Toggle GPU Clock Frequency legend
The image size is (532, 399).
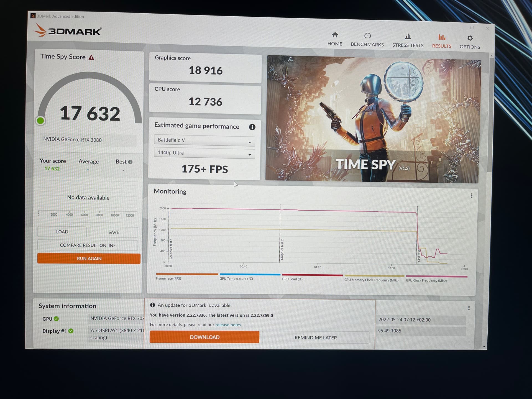pyautogui.click(x=437, y=279)
